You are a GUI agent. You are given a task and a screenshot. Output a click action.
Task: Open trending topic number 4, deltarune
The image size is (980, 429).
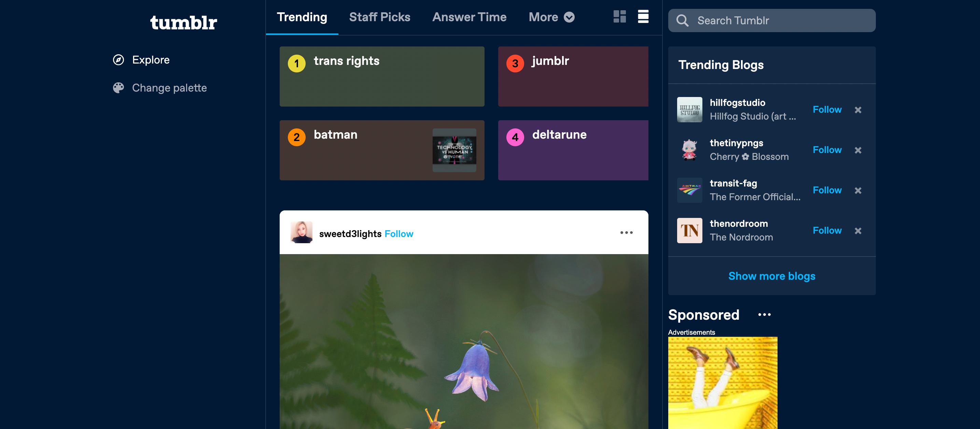(x=573, y=150)
